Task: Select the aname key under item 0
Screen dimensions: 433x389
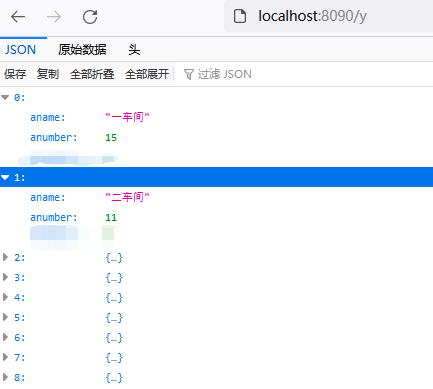Action: point(48,117)
